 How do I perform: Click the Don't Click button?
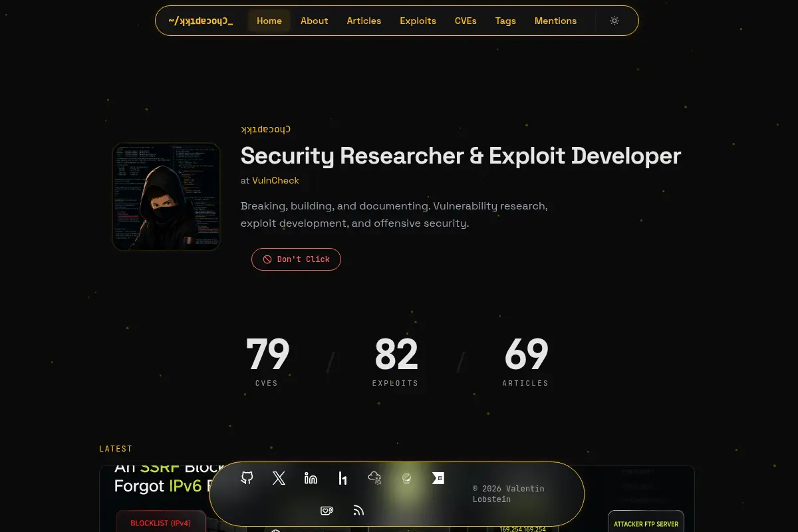tap(296, 259)
